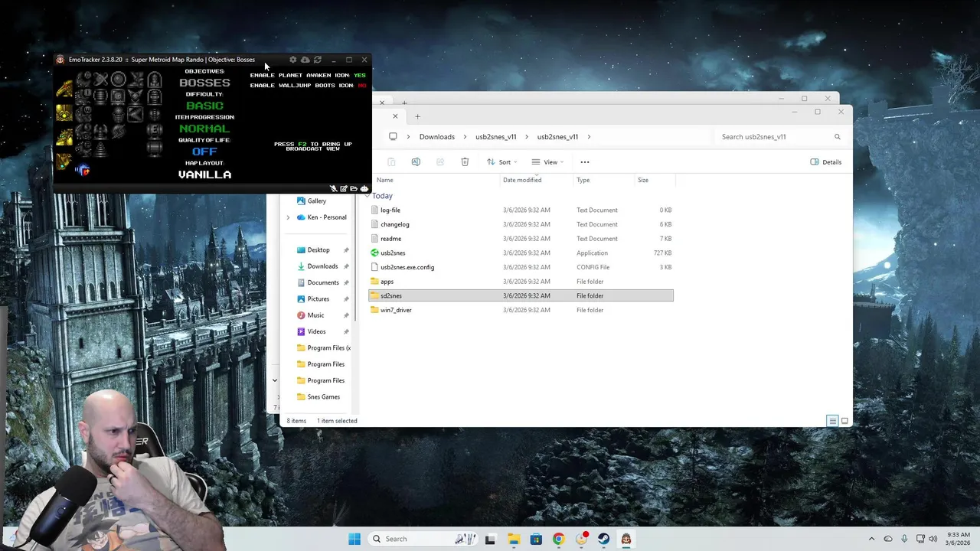The image size is (980, 551).
Task: Toggle the Spazer 'S' item icon
Action: point(83,131)
